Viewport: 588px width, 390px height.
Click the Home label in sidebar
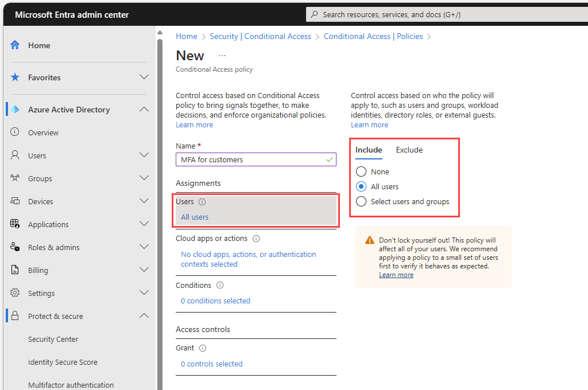tap(39, 45)
